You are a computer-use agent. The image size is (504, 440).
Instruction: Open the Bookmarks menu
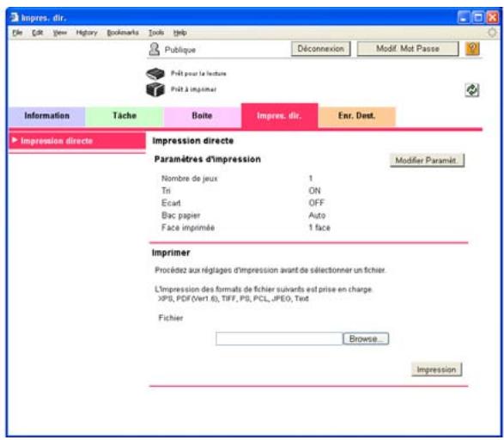point(123,33)
